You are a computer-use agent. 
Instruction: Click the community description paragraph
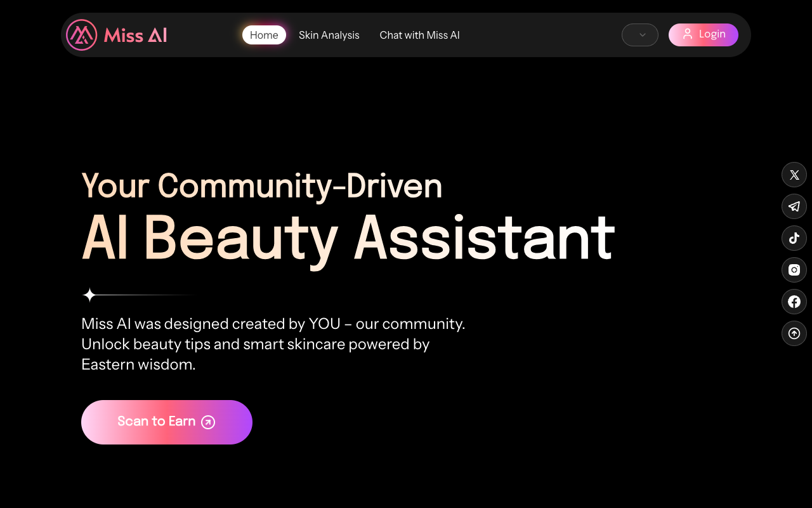(273, 344)
